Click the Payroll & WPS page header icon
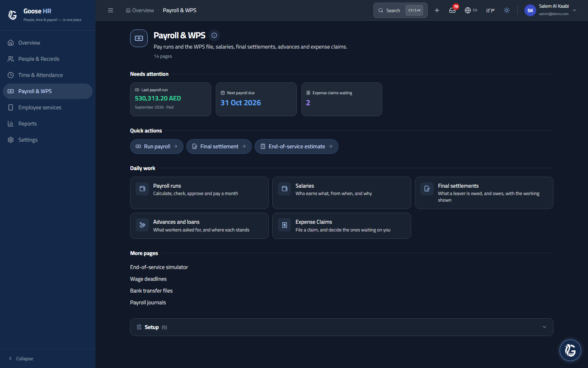The width and height of the screenshot is (588, 368). (139, 38)
